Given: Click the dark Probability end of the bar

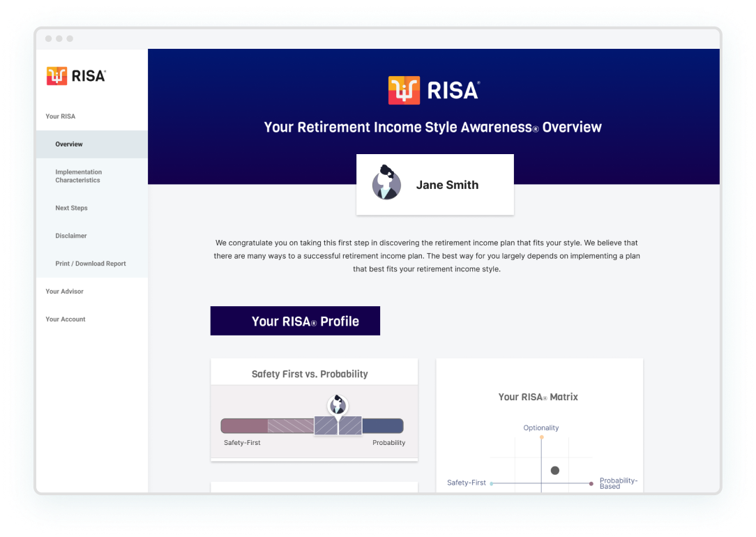Looking at the screenshot, I should point(383,426).
